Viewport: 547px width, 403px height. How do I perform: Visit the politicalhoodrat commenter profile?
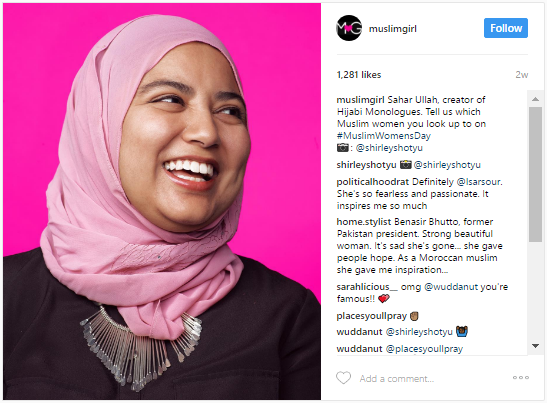click(373, 182)
